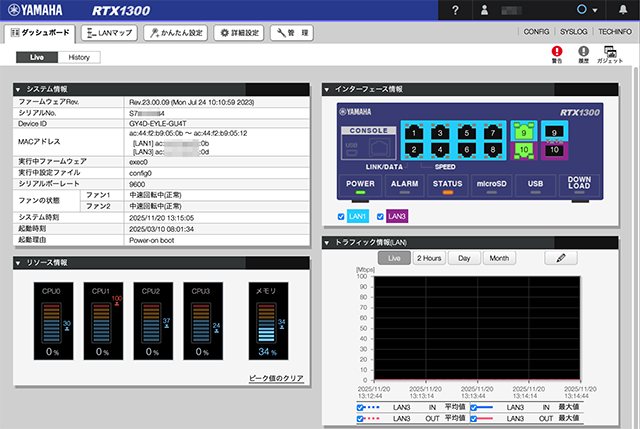Click port 5 on router diagram
640x429 pixels.
click(x=467, y=133)
